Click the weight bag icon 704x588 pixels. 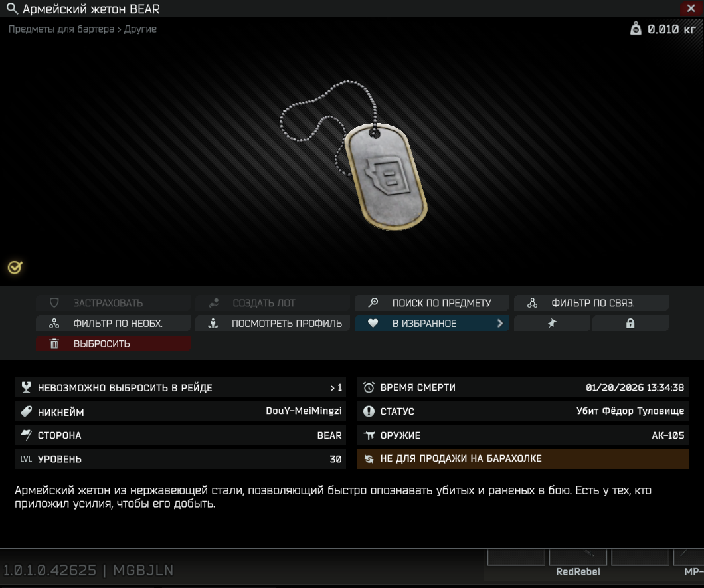click(636, 29)
